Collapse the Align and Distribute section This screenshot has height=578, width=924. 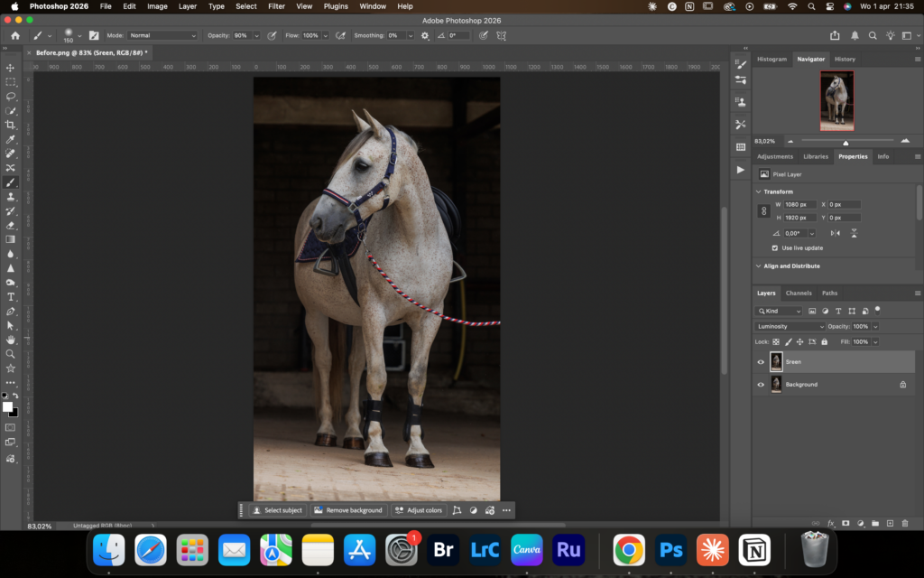tap(758, 266)
